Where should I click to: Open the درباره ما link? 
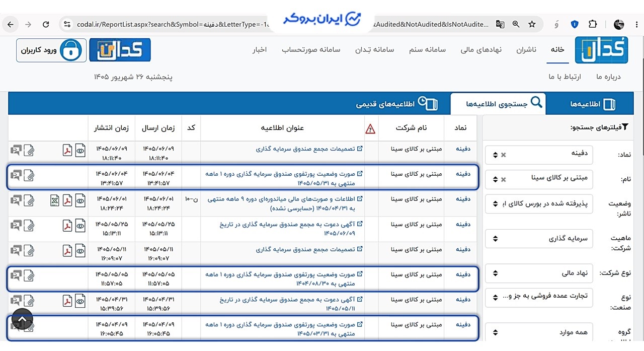pos(608,77)
